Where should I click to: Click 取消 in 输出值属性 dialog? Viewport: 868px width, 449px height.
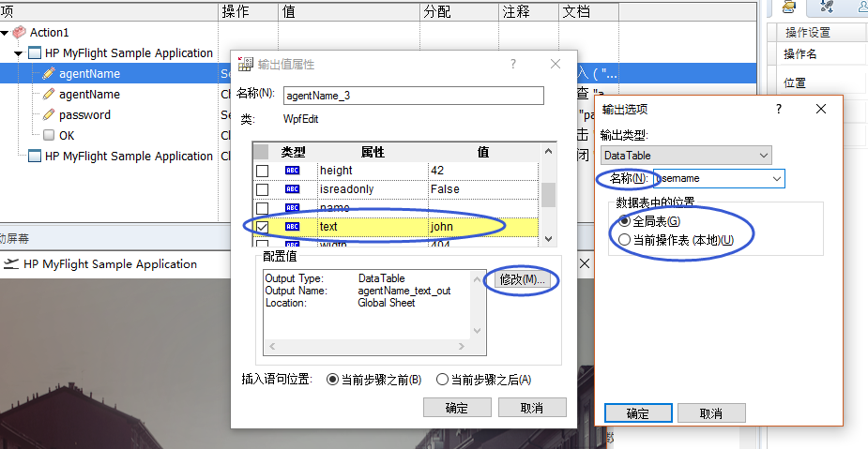(532, 408)
